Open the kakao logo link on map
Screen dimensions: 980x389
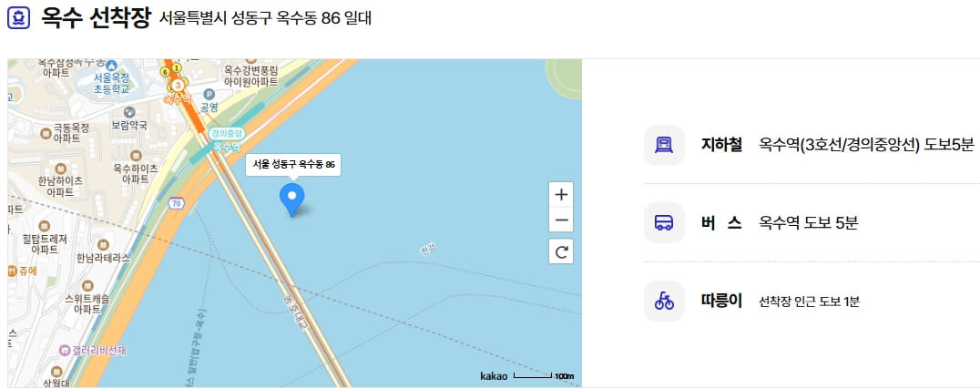494,376
